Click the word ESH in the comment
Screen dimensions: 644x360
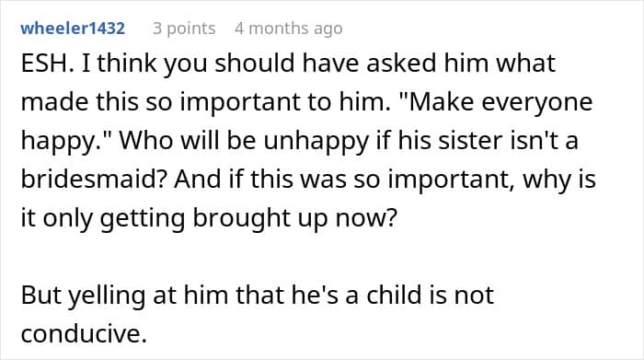click(44, 64)
